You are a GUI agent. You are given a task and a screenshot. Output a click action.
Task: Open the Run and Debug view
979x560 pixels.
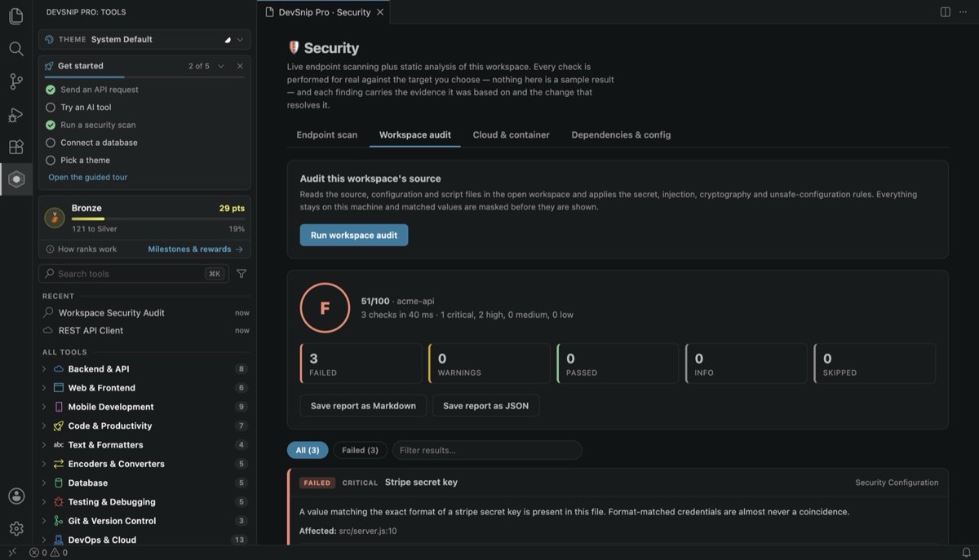click(16, 114)
